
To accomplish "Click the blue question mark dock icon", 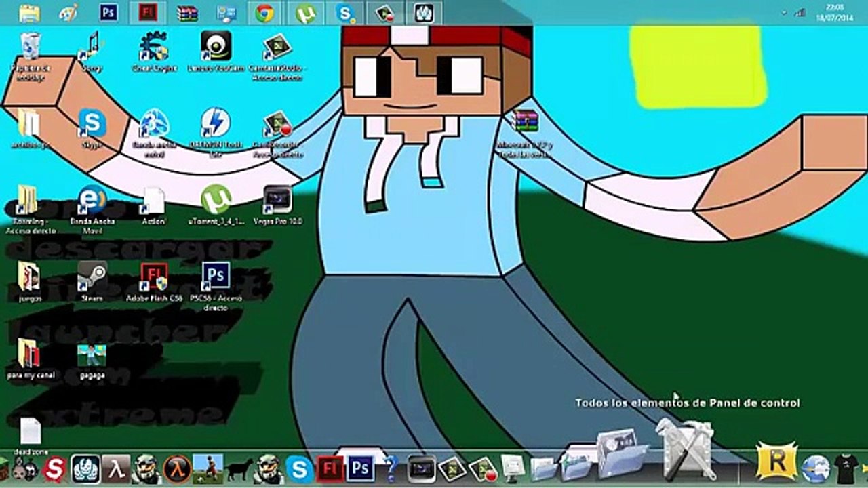I will [391, 468].
